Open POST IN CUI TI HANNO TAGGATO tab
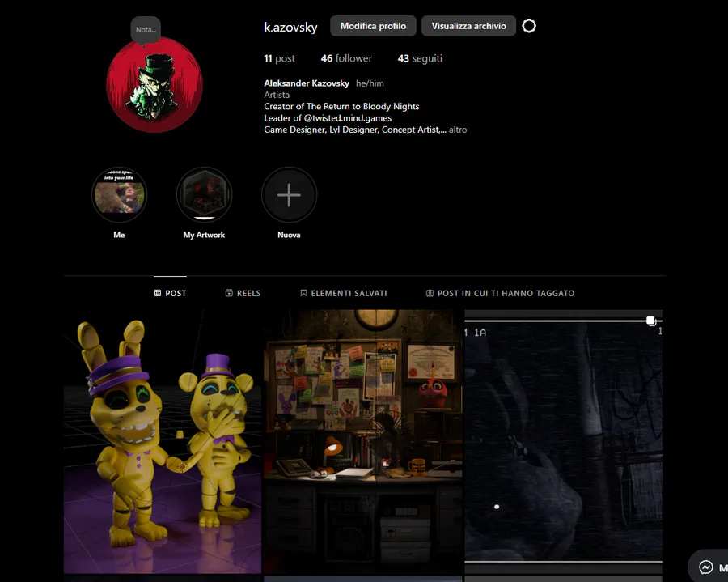728x582 pixels. click(500, 293)
